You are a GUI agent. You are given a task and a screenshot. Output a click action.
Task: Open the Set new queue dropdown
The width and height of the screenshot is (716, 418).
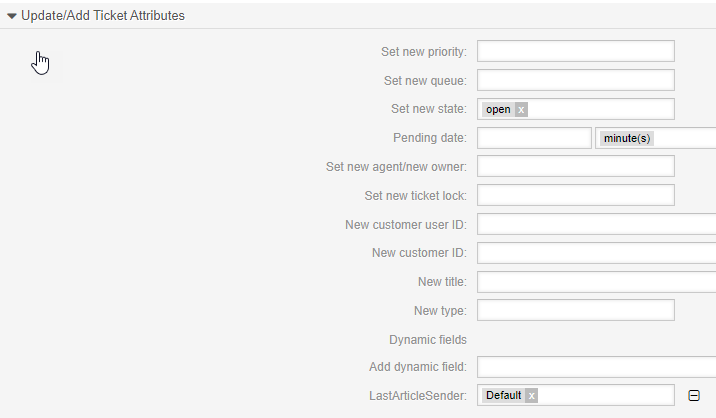576,80
